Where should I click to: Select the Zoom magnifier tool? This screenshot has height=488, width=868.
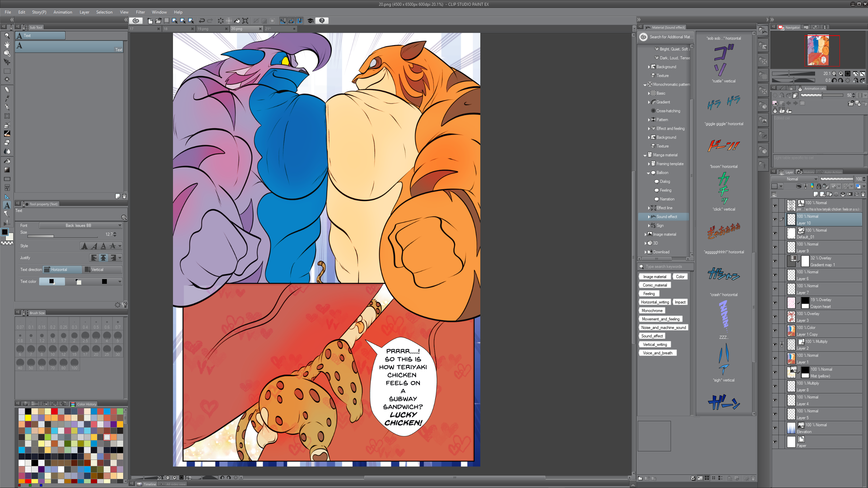(7, 36)
